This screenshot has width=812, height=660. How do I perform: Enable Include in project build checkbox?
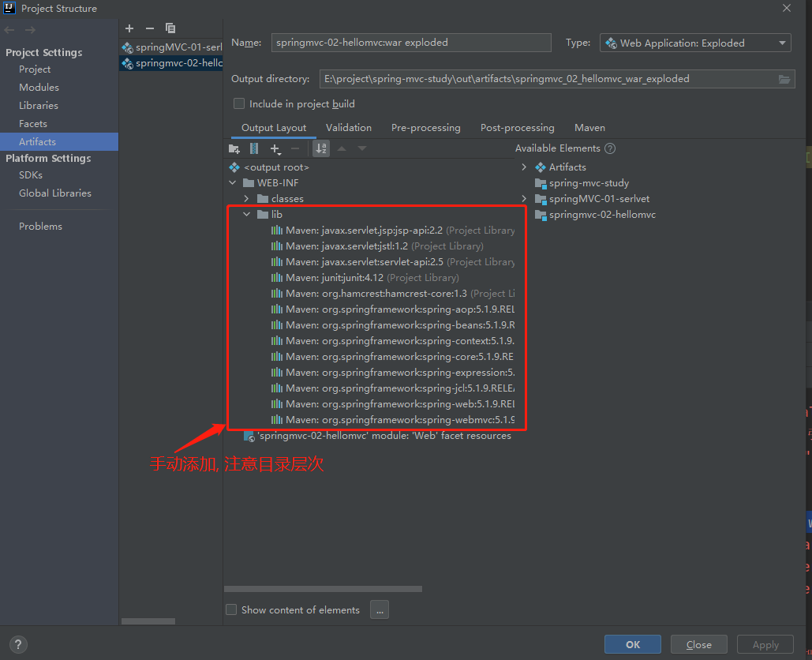click(239, 103)
